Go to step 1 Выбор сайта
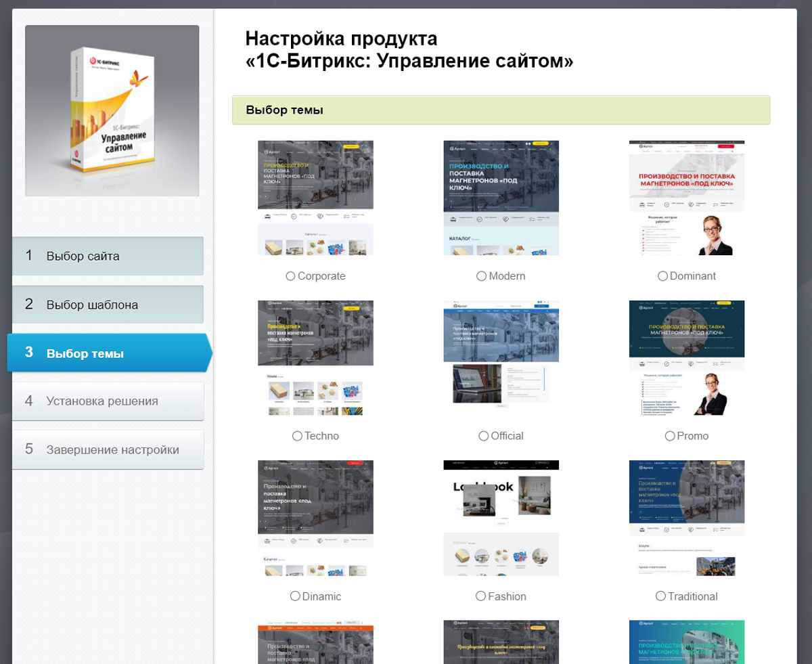812x664 pixels. coord(108,256)
